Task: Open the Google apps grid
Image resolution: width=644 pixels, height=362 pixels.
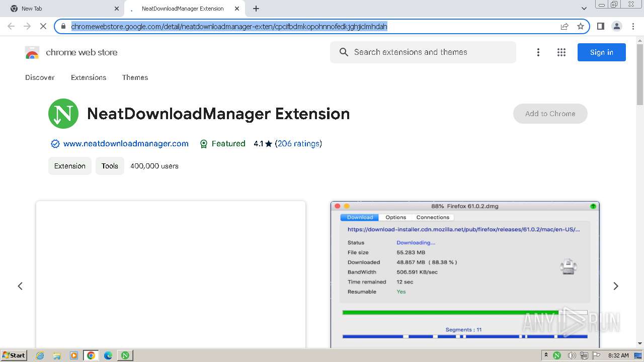Action: (x=561, y=52)
